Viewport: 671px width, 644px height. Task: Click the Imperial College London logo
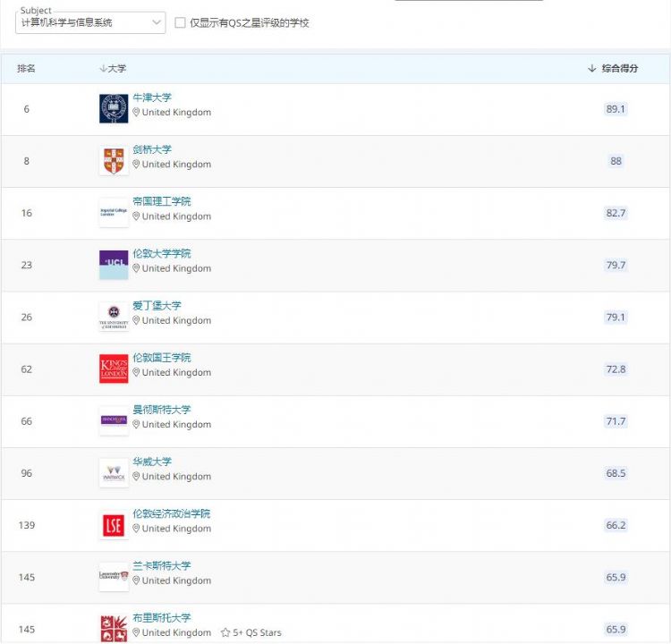pyautogui.click(x=114, y=213)
